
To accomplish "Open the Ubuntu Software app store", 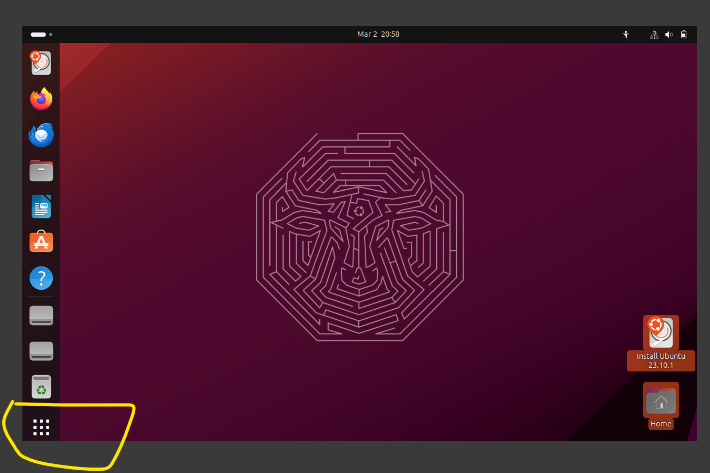I will click(41, 242).
